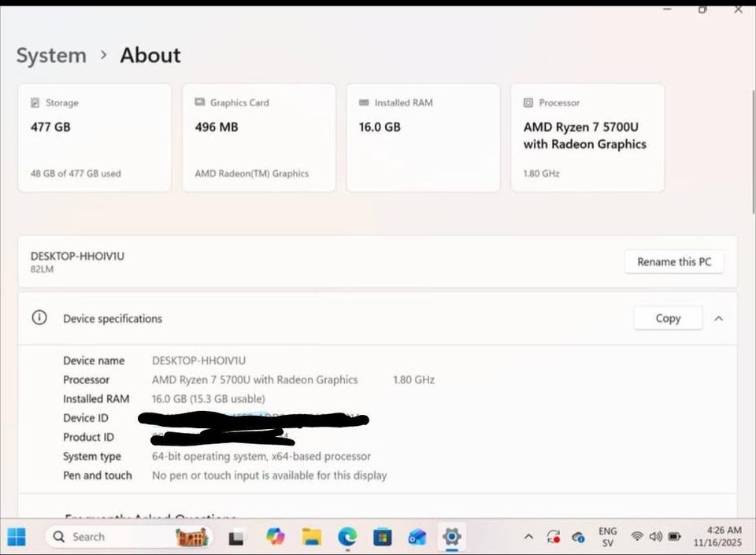
Task: Switch ENG SV input language
Action: [x=607, y=537]
